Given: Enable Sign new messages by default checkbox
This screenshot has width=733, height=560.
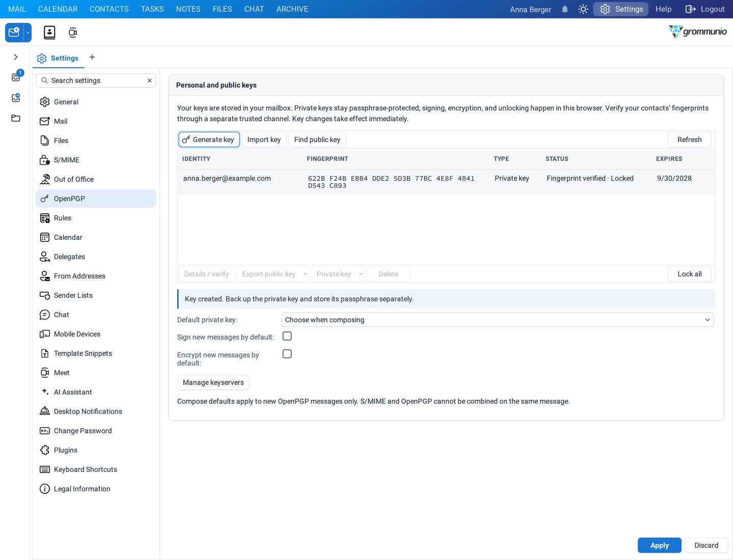Looking at the screenshot, I should coord(287,336).
